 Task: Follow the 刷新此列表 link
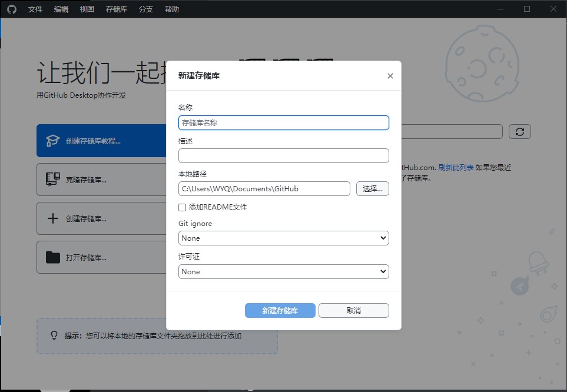tap(456, 168)
